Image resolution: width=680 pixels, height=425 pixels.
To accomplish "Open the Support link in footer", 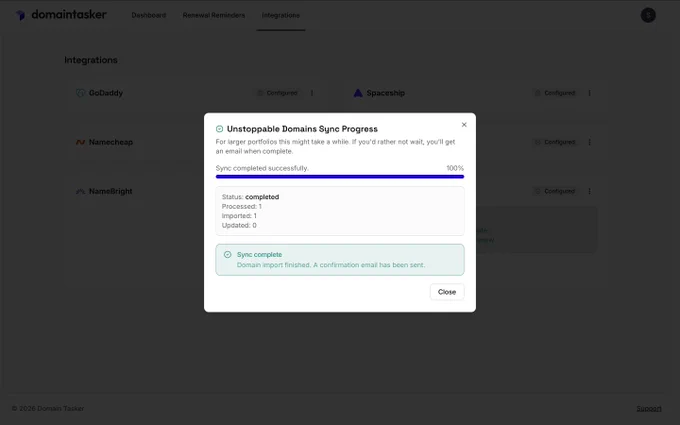I will point(649,409).
